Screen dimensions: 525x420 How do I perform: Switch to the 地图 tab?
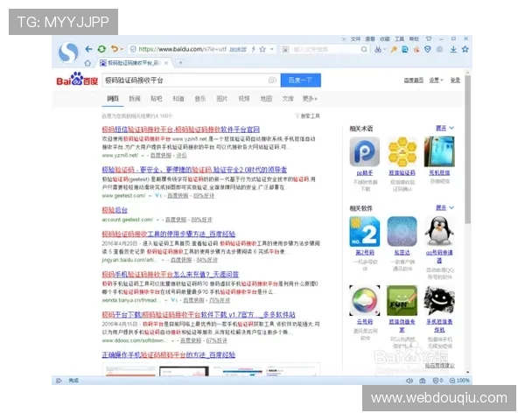266,99
